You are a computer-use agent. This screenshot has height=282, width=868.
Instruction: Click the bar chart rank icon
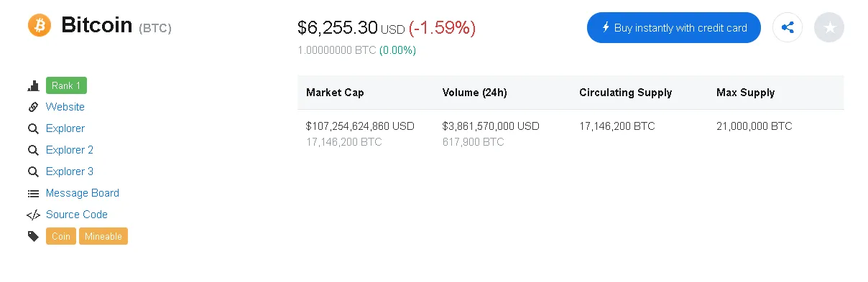point(33,86)
